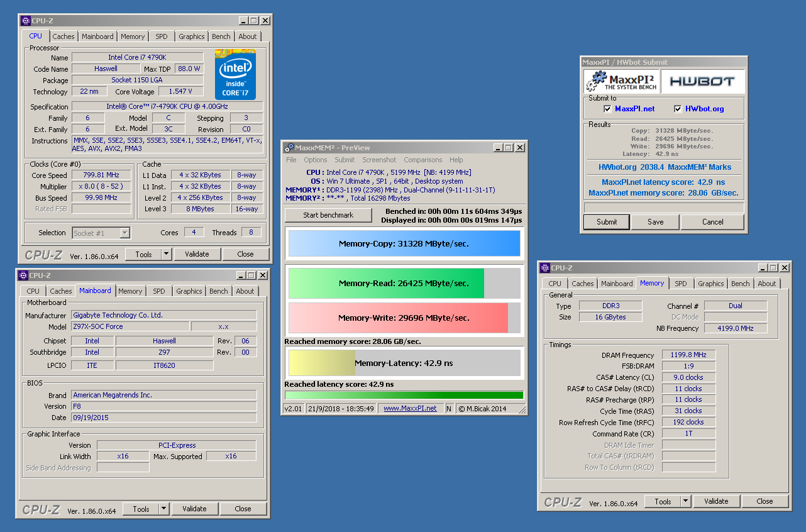Click Submit button in HWbot dialog
806x532 pixels.
[607, 221]
